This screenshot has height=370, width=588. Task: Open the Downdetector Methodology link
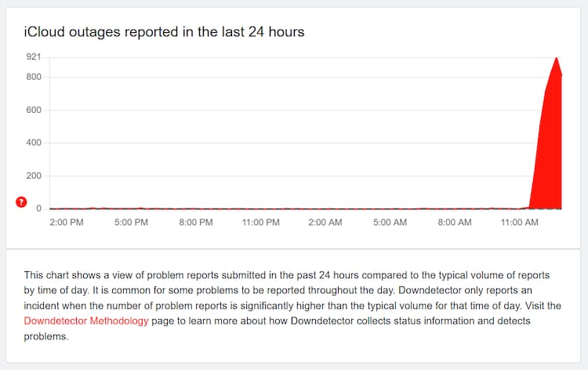[86, 322]
